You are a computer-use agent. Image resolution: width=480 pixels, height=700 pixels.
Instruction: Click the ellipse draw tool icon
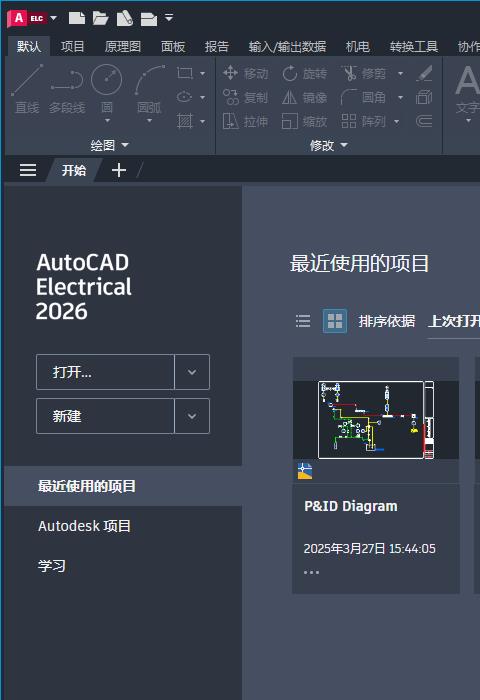click(x=185, y=97)
